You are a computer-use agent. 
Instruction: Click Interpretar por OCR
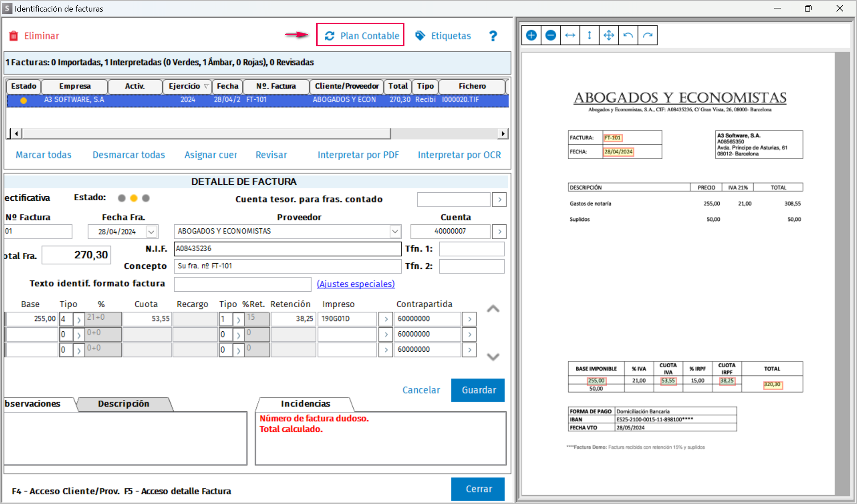click(459, 155)
